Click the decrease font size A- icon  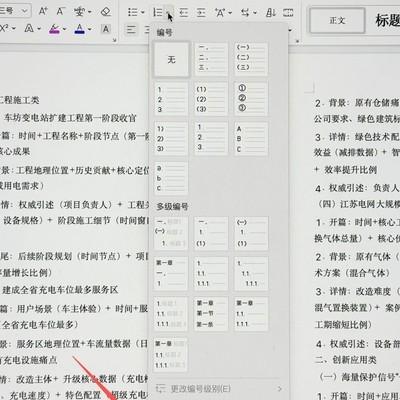(60, 11)
